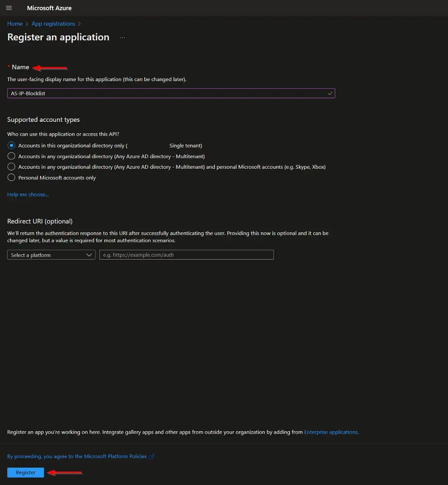The image size is (448, 485).
Task: Navigate back to App registrations breadcrumb
Action: pos(53,24)
